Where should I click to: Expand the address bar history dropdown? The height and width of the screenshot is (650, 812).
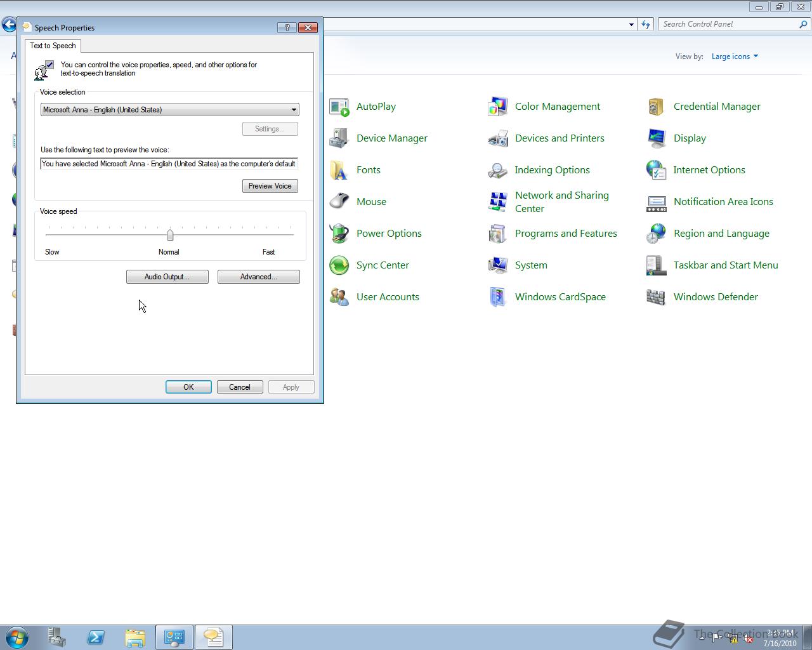[631, 24]
